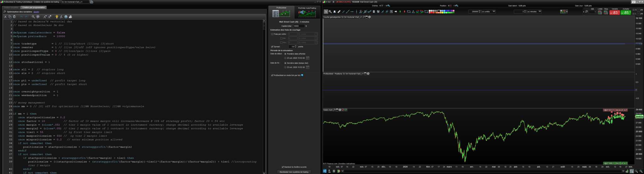Switch to 'Création simplifiée' tab
The image size is (644, 174).
pyautogui.click(x=11, y=7)
